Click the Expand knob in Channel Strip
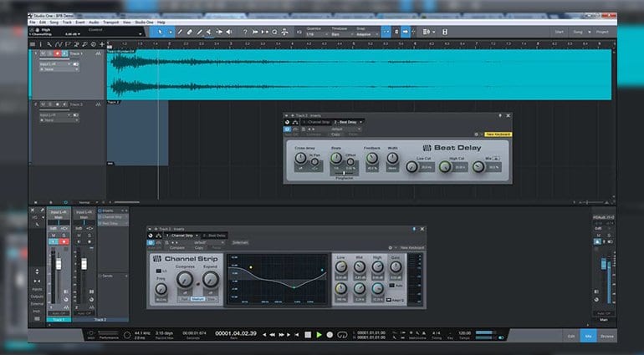 (211, 280)
